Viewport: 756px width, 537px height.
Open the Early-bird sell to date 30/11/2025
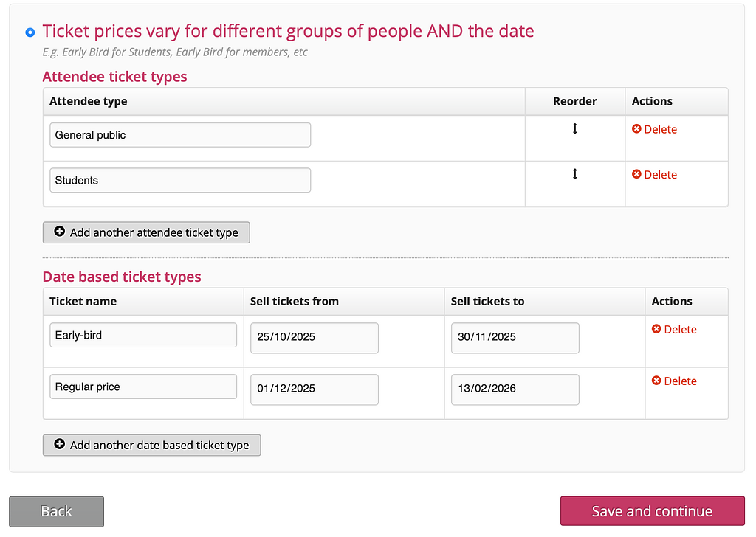(515, 337)
